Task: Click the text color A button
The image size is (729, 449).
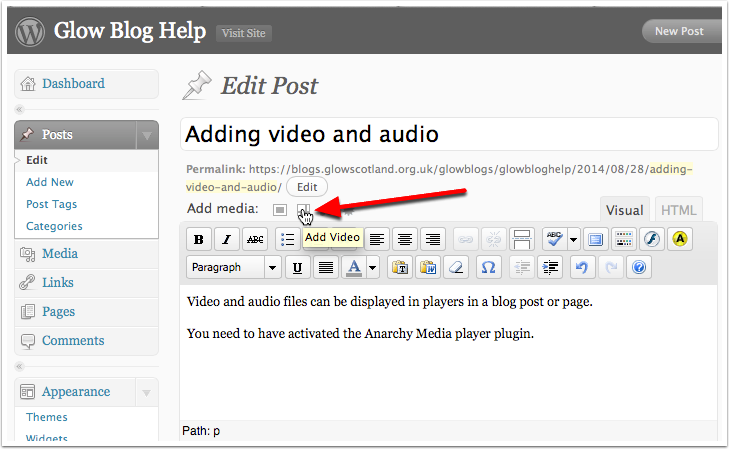Action: pos(354,267)
